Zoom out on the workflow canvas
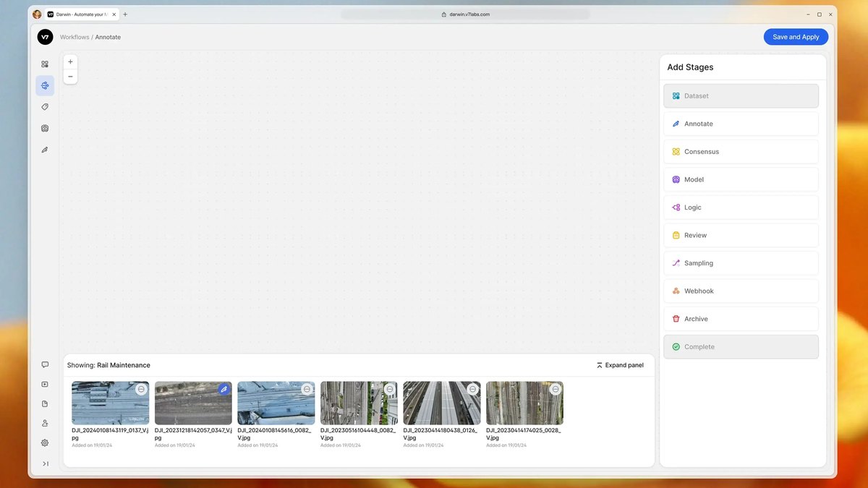868x488 pixels. 70,77
